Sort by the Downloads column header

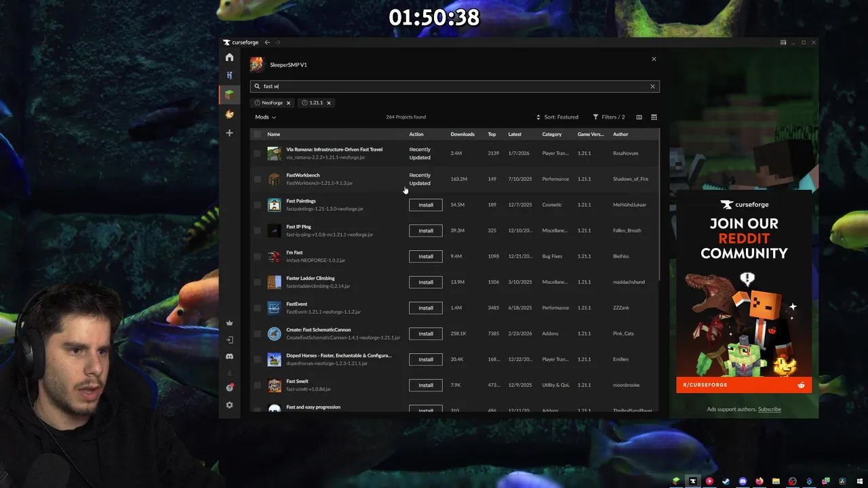point(462,134)
